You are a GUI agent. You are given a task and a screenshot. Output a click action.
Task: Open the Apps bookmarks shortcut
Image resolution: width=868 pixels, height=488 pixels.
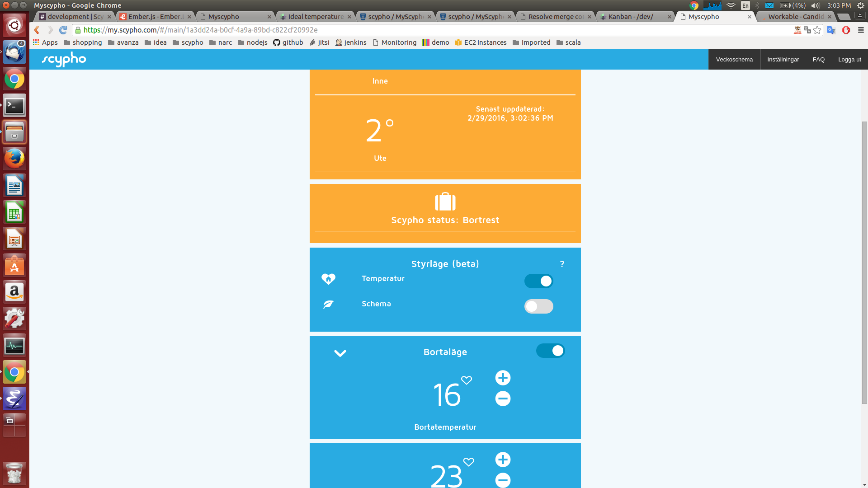pyautogui.click(x=45, y=42)
